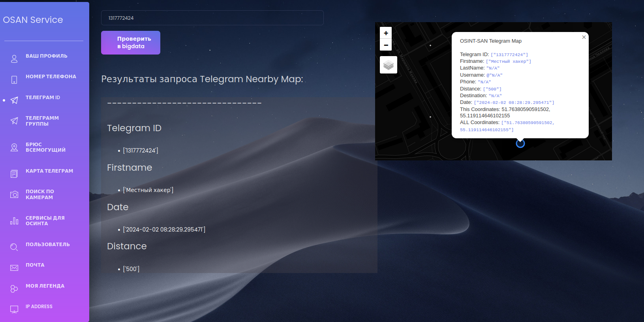Click the profile user icon in sidebar
Viewport: 644px width, 322px height.
pos(14,59)
